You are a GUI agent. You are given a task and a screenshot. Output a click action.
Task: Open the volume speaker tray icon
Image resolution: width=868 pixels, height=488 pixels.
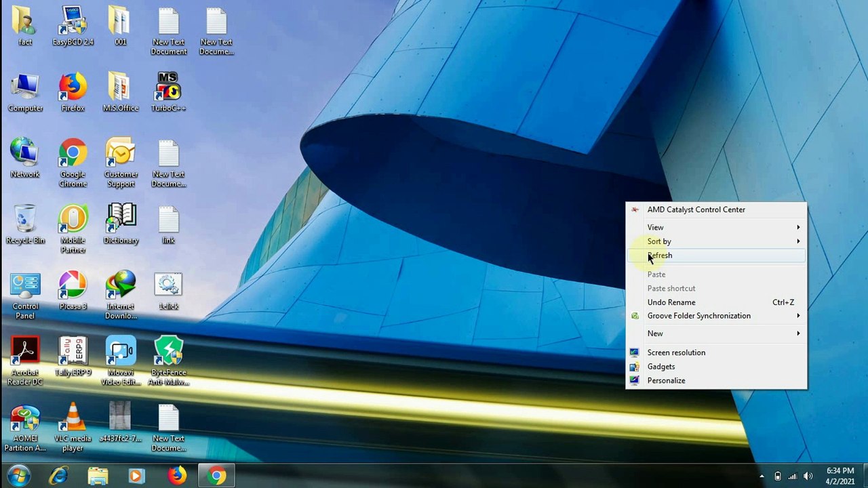tap(808, 476)
